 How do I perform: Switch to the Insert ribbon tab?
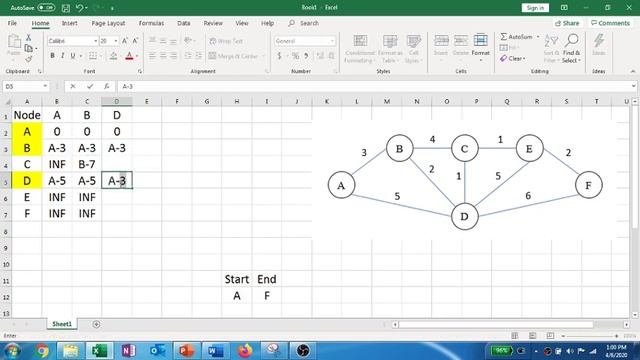tap(69, 23)
